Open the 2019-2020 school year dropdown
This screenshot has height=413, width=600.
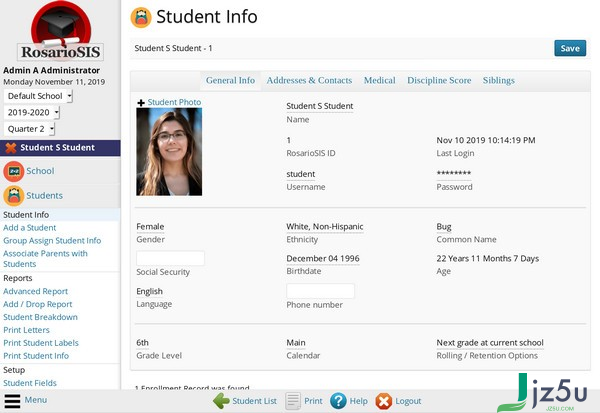click(x=32, y=113)
